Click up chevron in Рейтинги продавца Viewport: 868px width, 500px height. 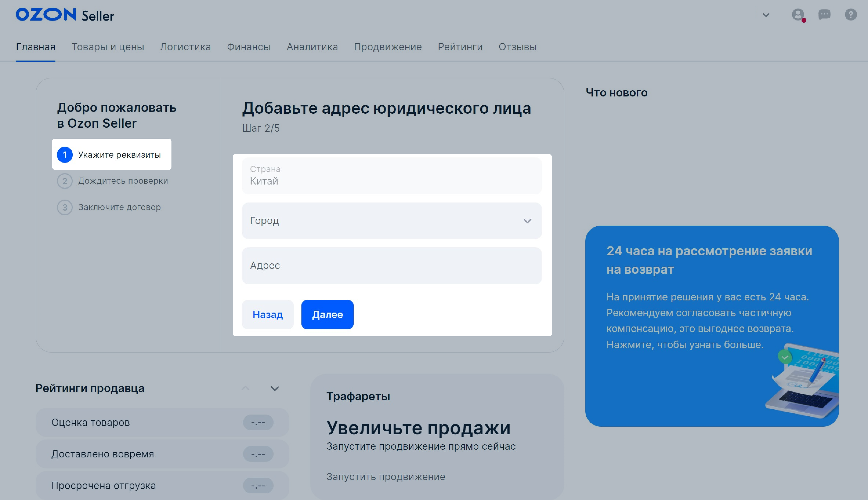click(x=245, y=388)
